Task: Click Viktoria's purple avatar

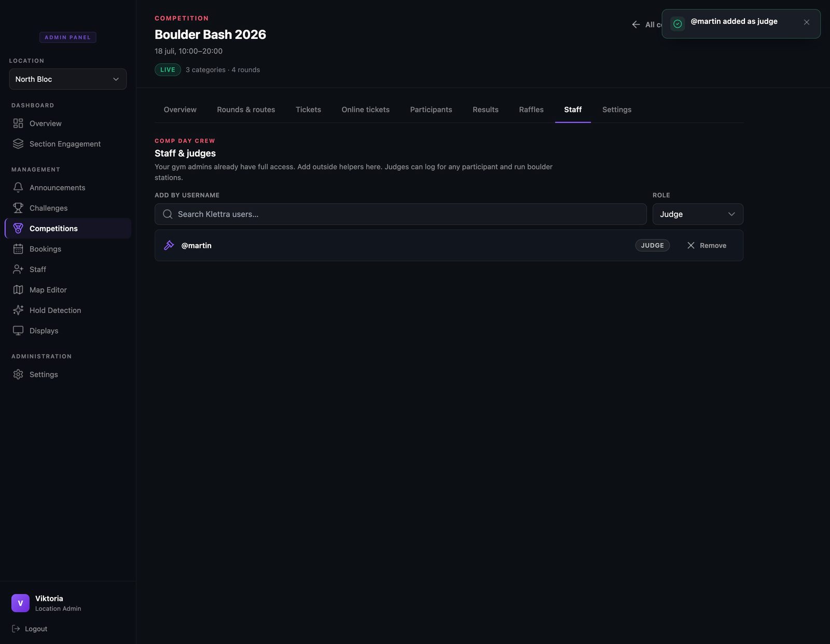Action: pos(20,603)
